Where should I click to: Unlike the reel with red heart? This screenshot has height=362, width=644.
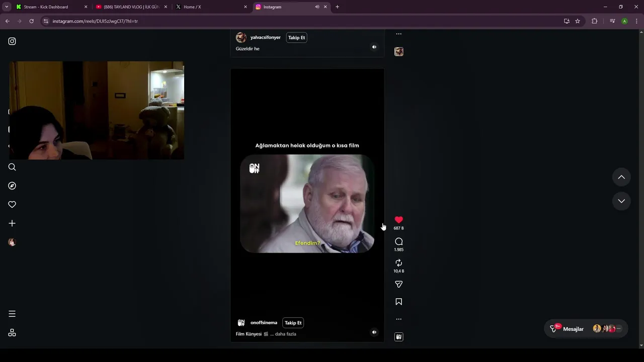pos(398,220)
